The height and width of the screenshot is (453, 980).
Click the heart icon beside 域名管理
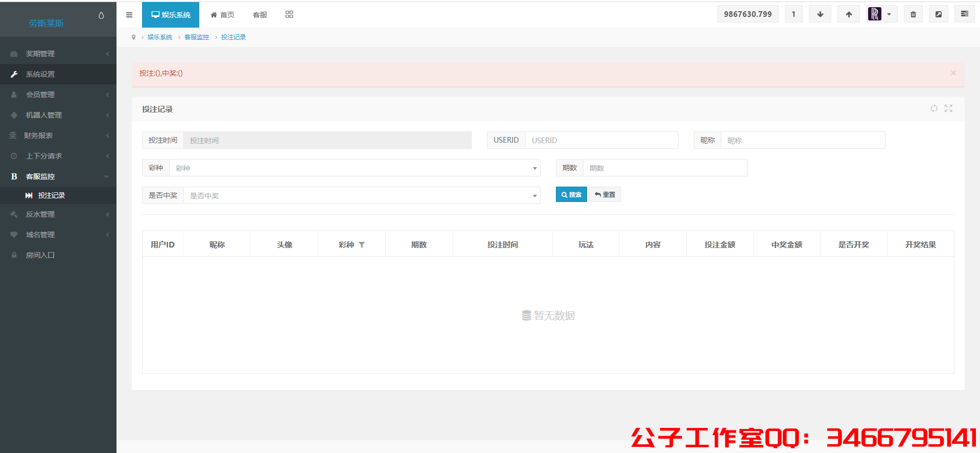pos(14,235)
